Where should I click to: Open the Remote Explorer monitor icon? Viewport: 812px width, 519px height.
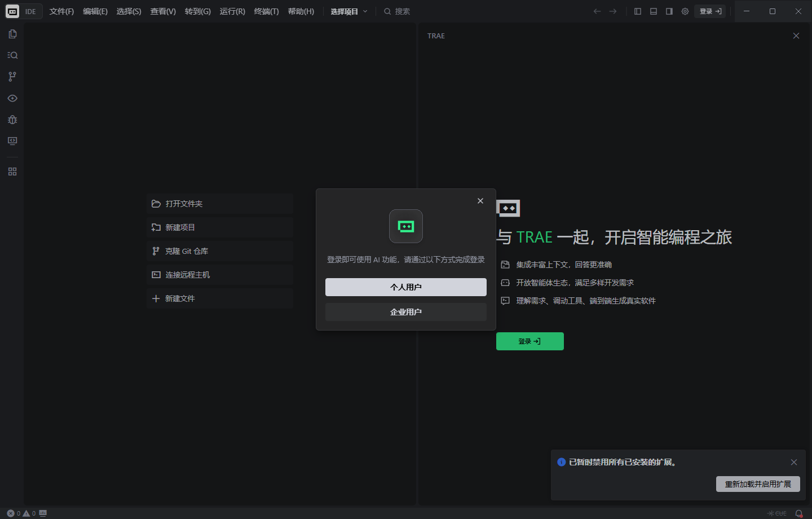point(12,141)
